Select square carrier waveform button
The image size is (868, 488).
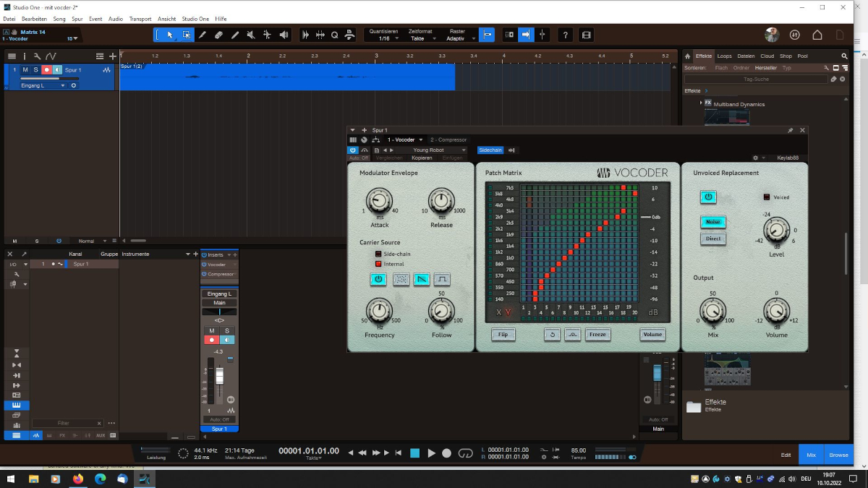click(x=442, y=279)
